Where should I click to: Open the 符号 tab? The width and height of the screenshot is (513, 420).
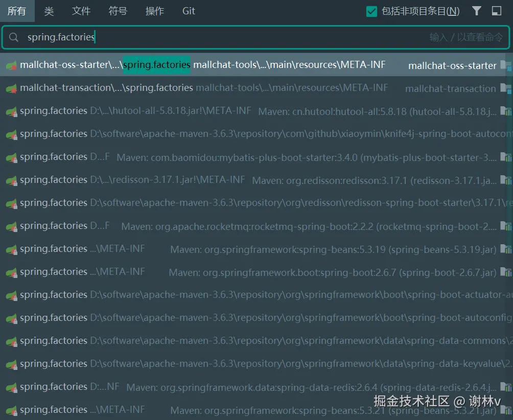(x=118, y=11)
